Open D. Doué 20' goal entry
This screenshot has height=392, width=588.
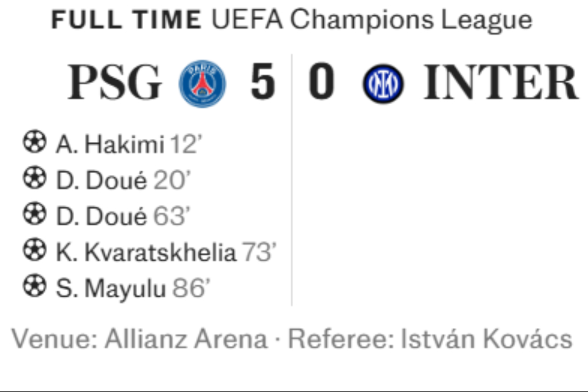pos(124,180)
